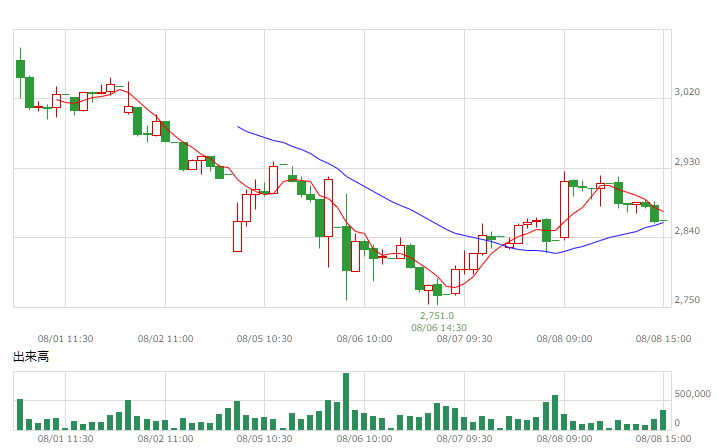The image size is (718, 448).
Task: Click the first green candlestick at chart start
Action: click(x=20, y=69)
